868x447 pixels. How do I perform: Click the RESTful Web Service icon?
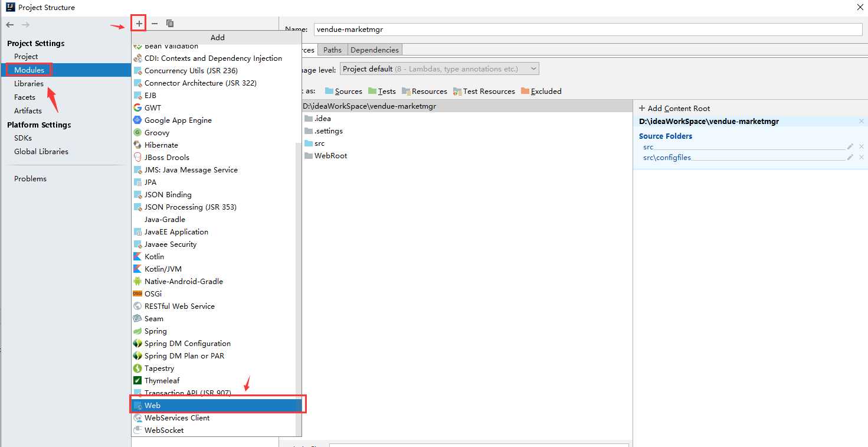coord(137,306)
